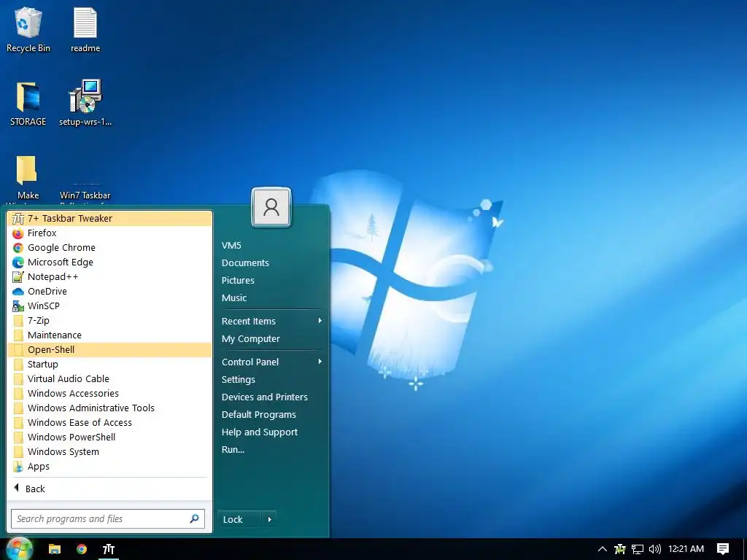Expand Windows Administrative Tools folder
Screen dimensions: 747x560
[109, 408]
